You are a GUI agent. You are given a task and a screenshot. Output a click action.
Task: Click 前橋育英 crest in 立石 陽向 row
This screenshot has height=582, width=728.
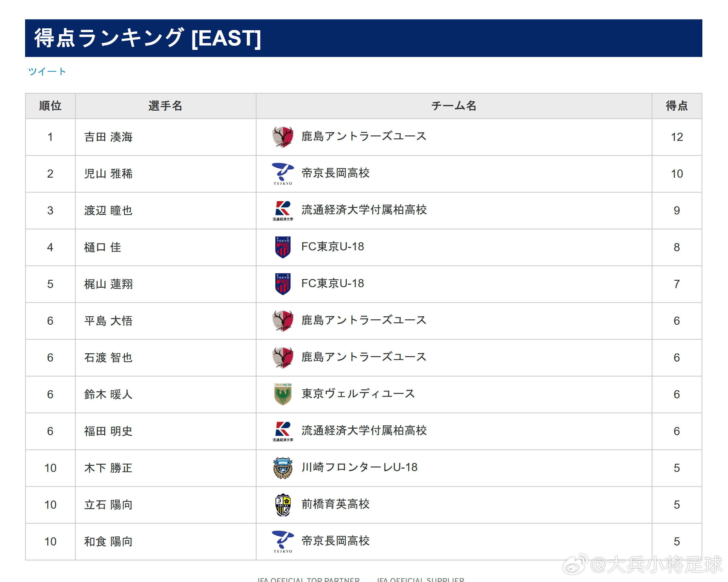click(x=283, y=505)
